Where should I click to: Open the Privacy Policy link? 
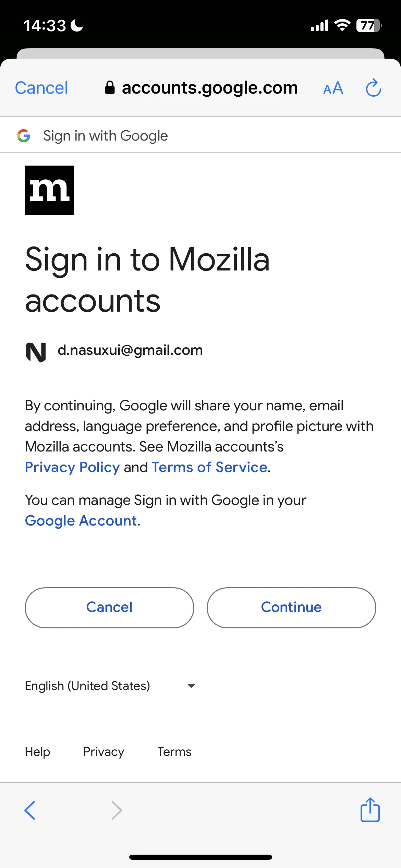click(x=72, y=467)
